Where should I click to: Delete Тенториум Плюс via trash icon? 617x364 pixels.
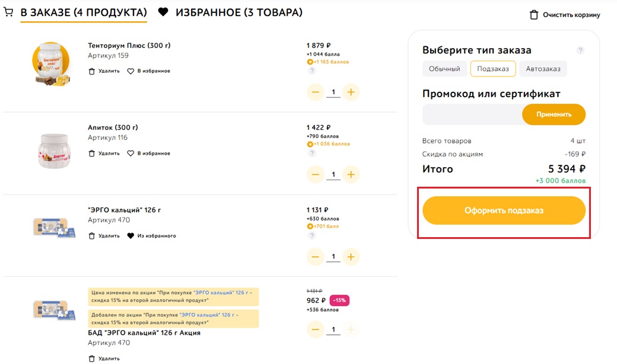(92, 71)
